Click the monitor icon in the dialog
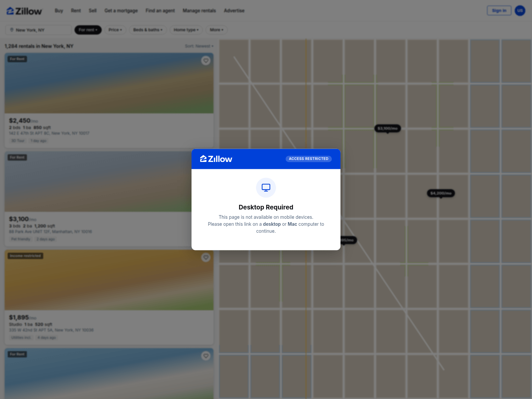The width and height of the screenshot is (532, 399). tap(266, 188)
